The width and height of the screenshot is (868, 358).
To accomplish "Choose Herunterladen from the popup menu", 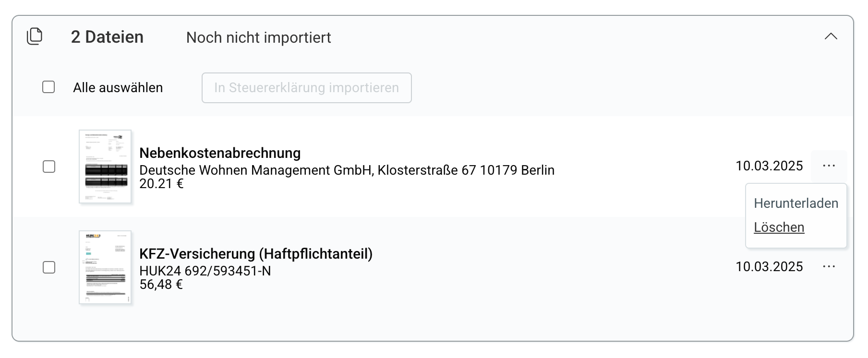I will [796, 203].
